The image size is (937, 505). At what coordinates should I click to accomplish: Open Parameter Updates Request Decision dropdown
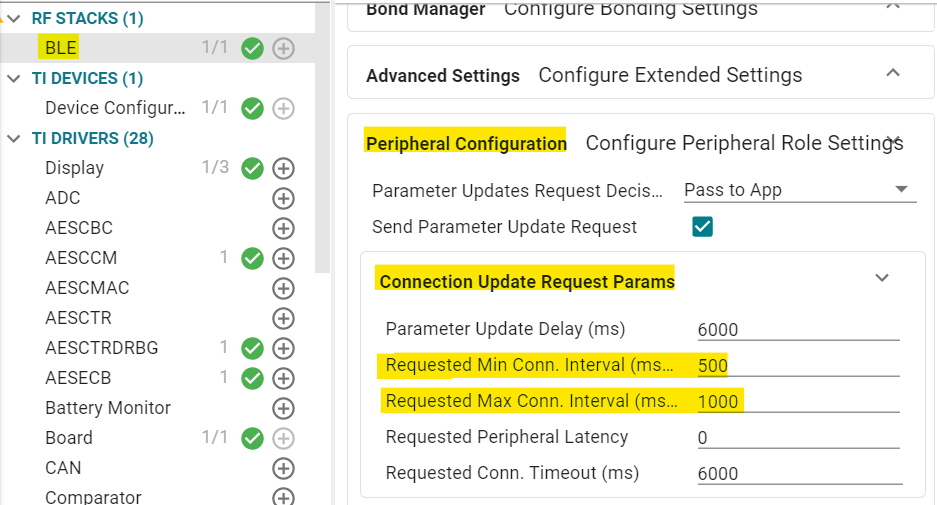[799, 190]
